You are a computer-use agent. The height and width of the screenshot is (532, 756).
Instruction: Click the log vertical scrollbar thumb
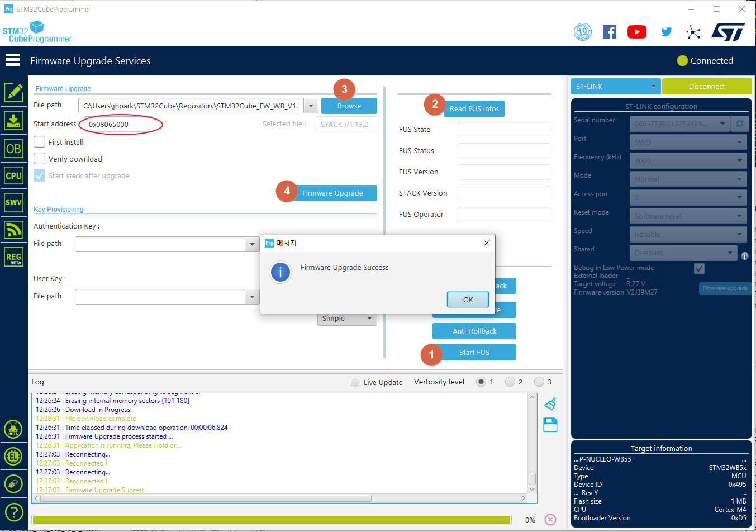(532, 478)
